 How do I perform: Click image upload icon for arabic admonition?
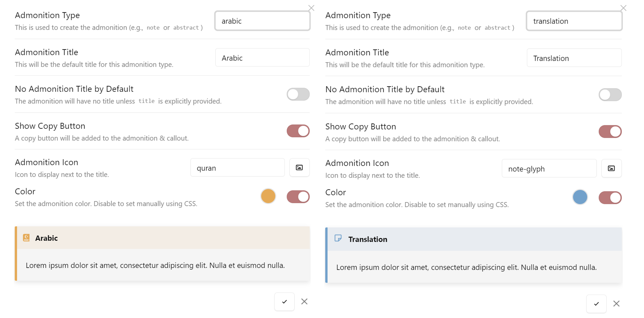click(x=299, y=167)
